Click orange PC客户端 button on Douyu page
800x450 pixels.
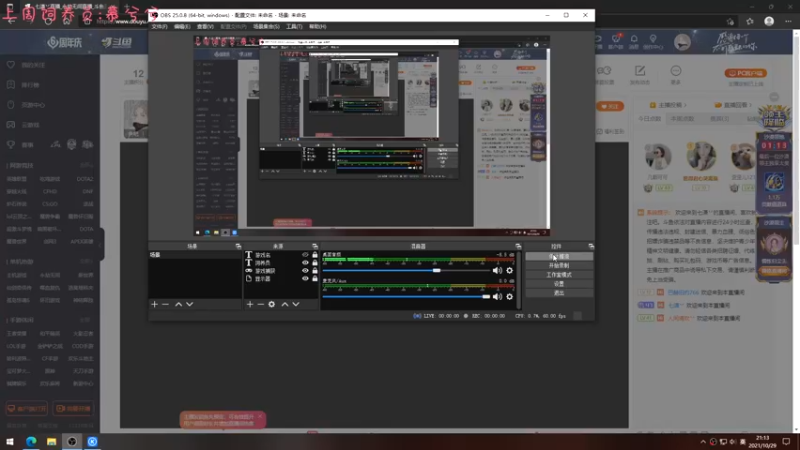[x=746, y=73]
